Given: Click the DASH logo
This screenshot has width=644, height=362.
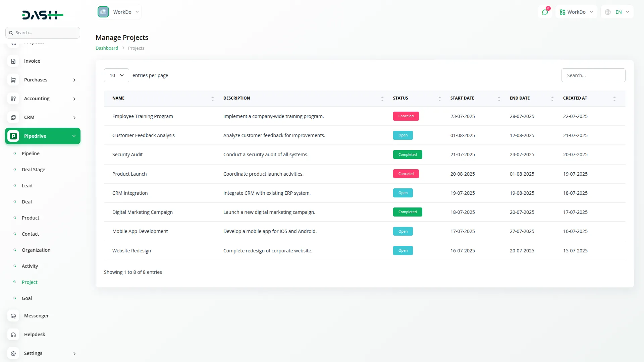Looking at the screenshot, I should pyautogui.click(x=43, y=15).
